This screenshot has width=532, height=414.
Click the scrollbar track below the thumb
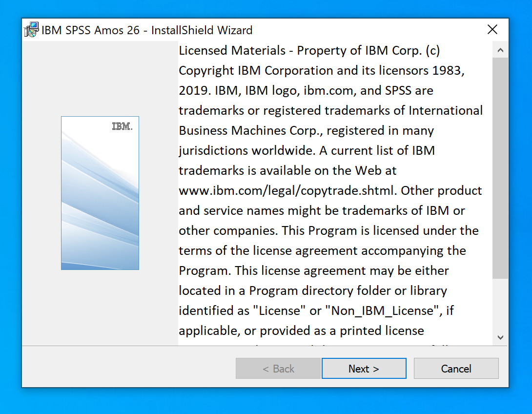[500, 305]
